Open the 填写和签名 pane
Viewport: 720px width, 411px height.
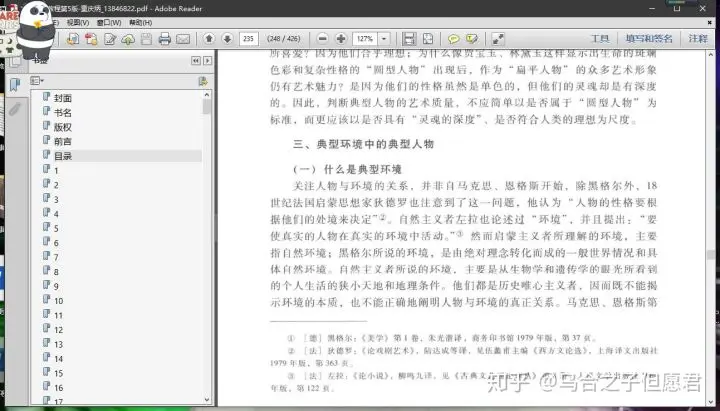649,39
